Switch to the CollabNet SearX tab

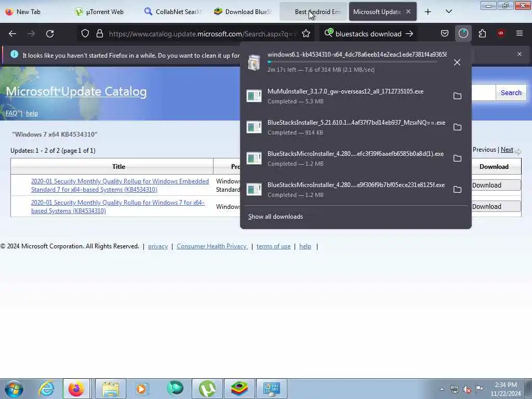click(x=174, y=12)
